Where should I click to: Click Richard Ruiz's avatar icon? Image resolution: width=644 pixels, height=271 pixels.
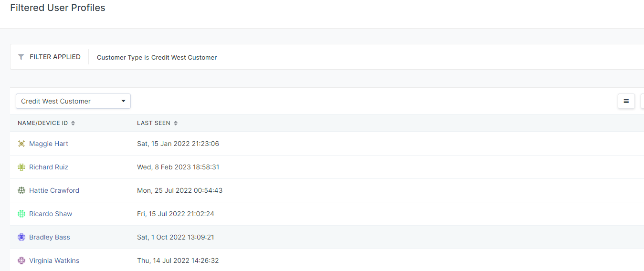coord(21,167)
